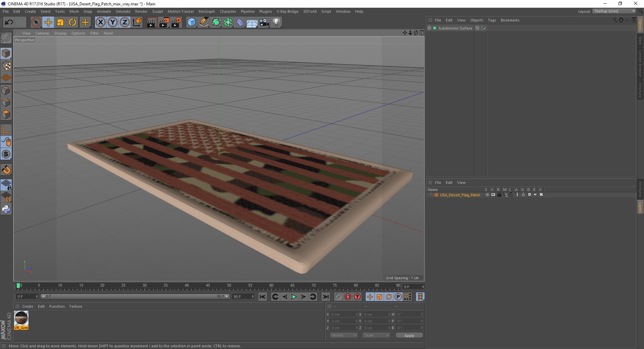Open the MoGraph menu

207,11
